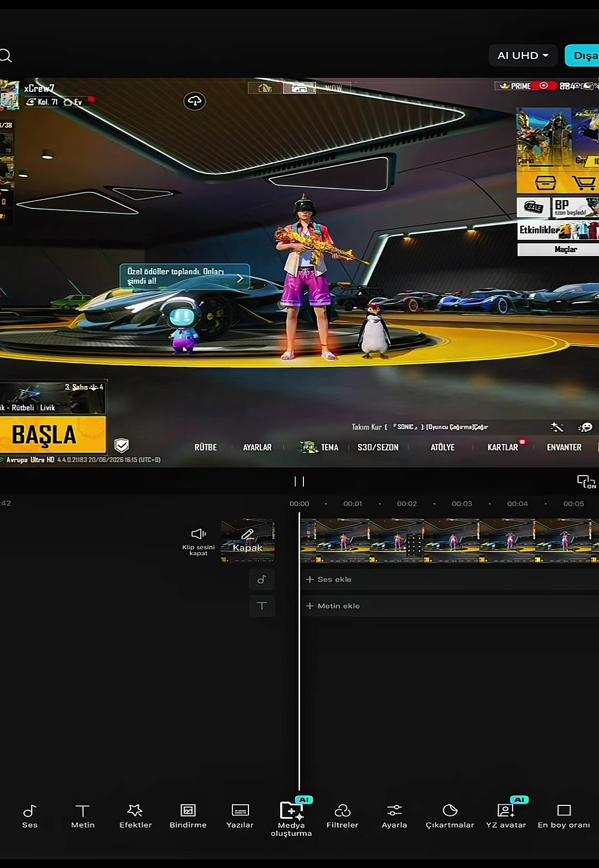
Task: Click Metin ekle to add text
Action: tap(333, 606)
